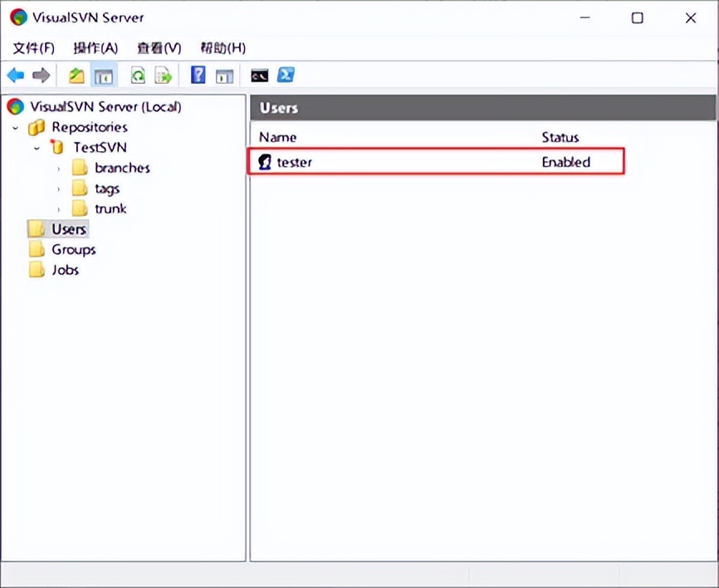Expand the trunk folder node

(x=58, y=209)
